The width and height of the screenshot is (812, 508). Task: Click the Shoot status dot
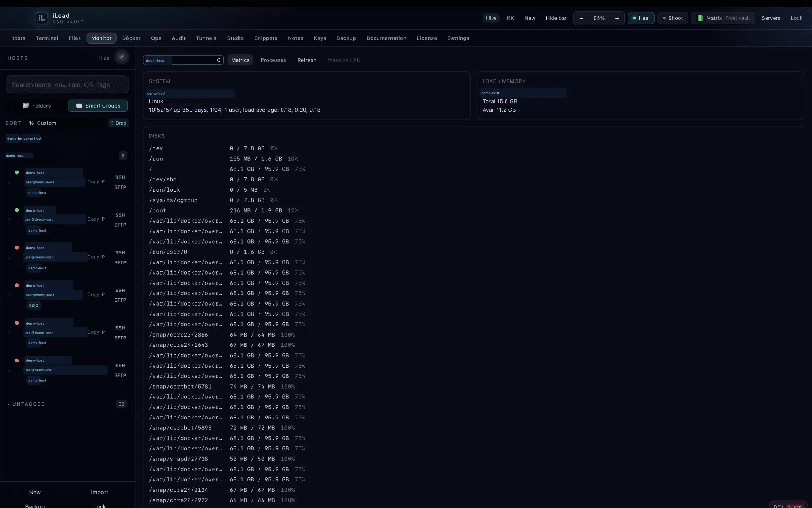pyautogui.click(x=664, y=18)
